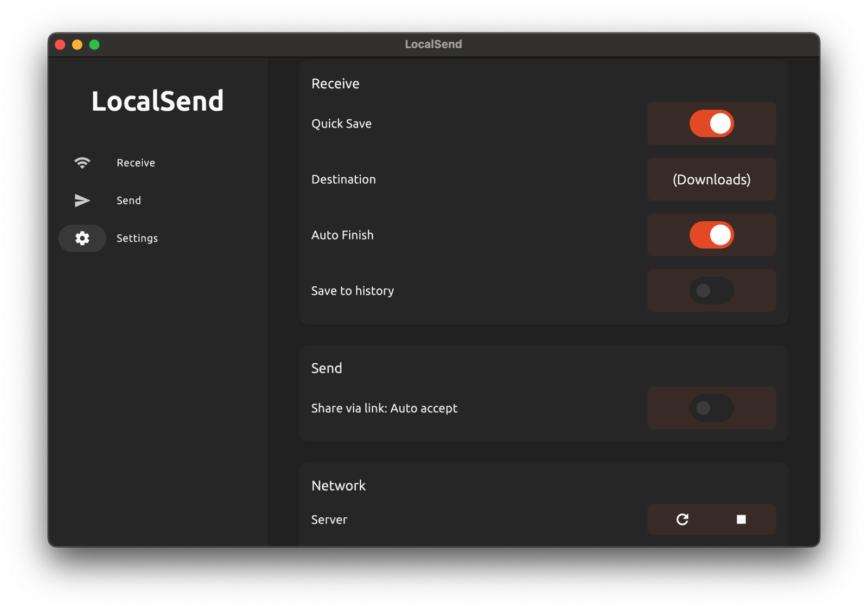Enable Share via link Auto accept
Image resolution: width=868 pixels, height=610 pixels.
[712, 408]
